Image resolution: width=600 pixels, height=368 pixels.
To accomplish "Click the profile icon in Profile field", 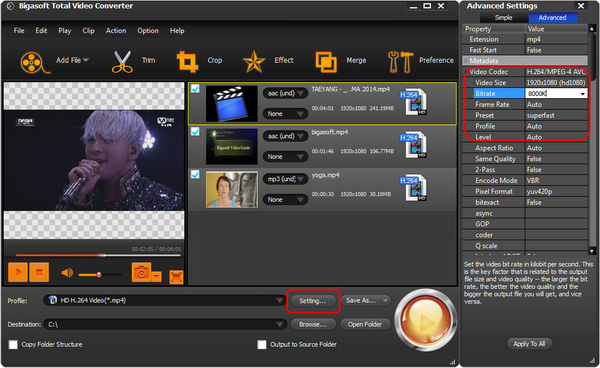I will click(x=53, y=300).
